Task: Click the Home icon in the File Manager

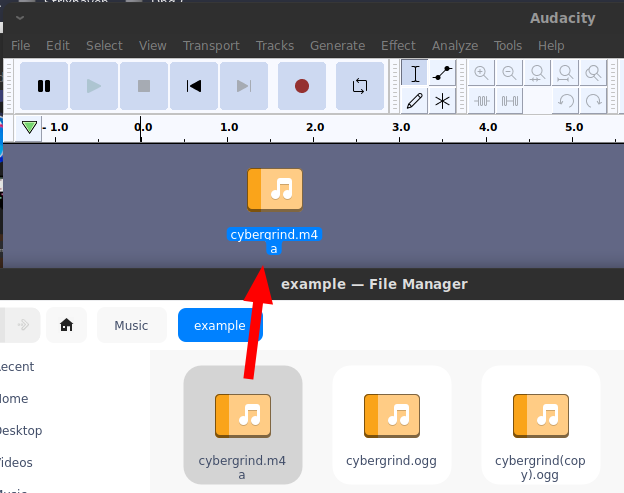Action: 66,325
